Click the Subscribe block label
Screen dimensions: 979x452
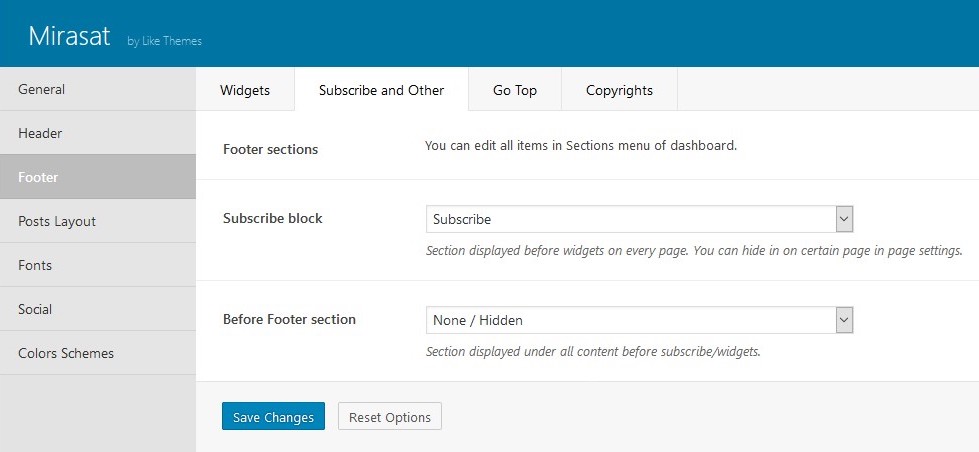(x=273, y=219)
